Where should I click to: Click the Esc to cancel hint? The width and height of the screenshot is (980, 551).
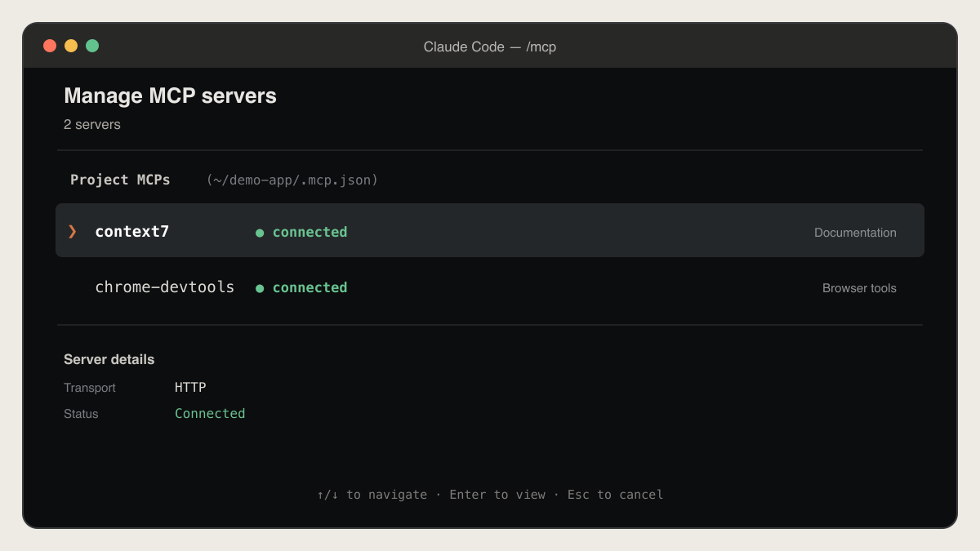(616, 495)
